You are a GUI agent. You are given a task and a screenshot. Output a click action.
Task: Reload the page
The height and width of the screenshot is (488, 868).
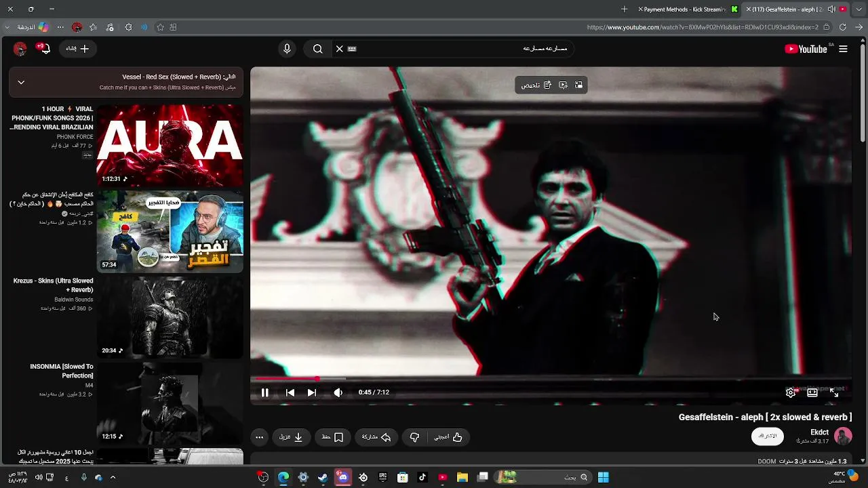pyautogui.click(x=843, y=27)
